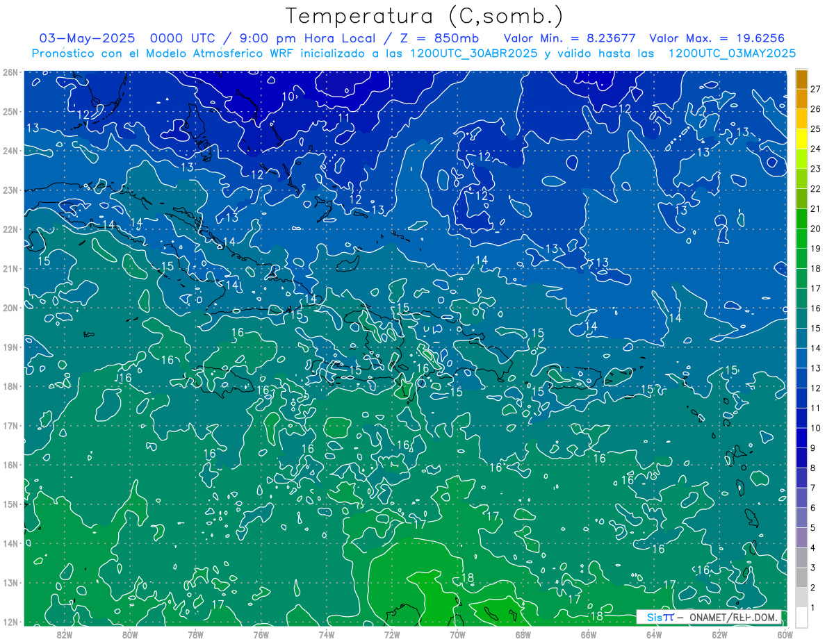Screen dimensions: 834x644
Task: Click the "22N" latitude axis label
Action: [x=10, y=229]
